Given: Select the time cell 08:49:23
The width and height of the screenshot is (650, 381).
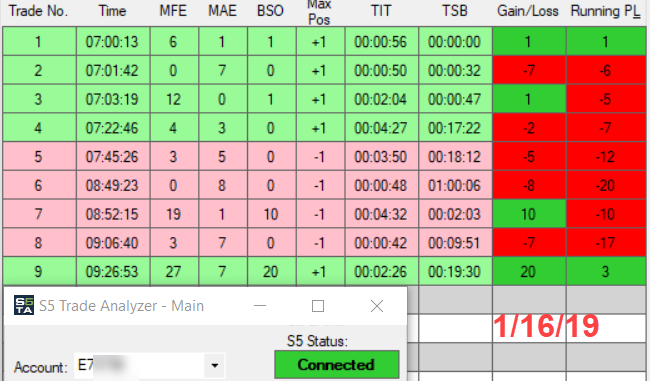Looking at the screenshot, I should pos(112,185).
